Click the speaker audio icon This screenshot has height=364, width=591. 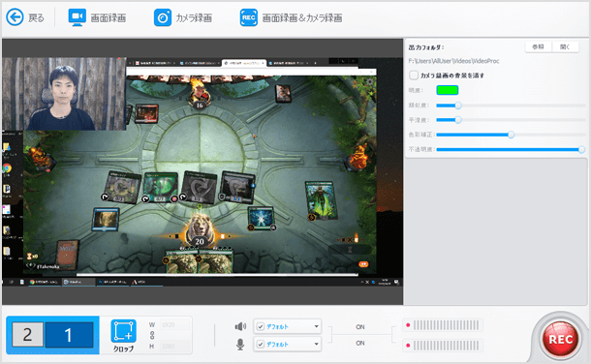(240, 326)
